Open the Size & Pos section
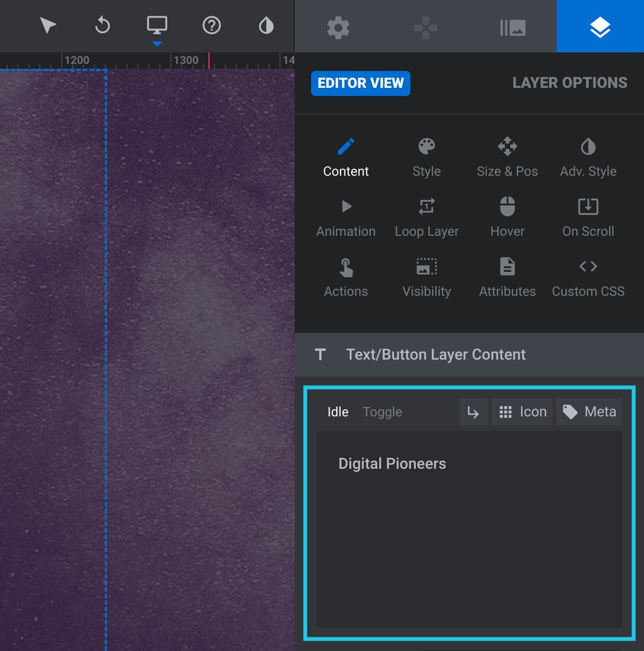644x651 pixels. tap(507, 158)
